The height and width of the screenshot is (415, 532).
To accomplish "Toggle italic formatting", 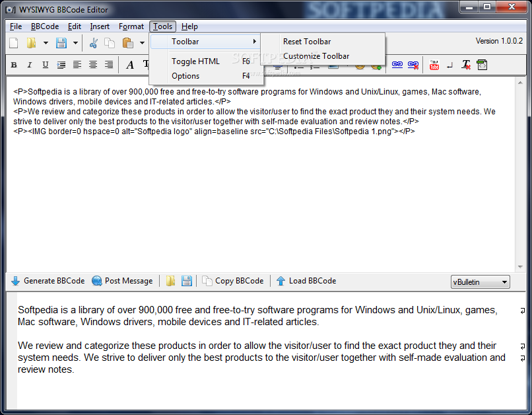I will coord(30,65).
